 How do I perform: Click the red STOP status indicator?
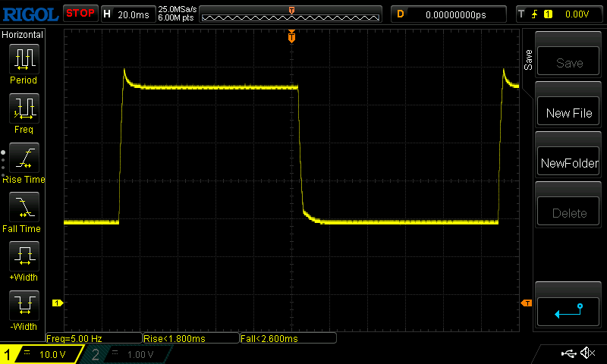pos(80,14)
